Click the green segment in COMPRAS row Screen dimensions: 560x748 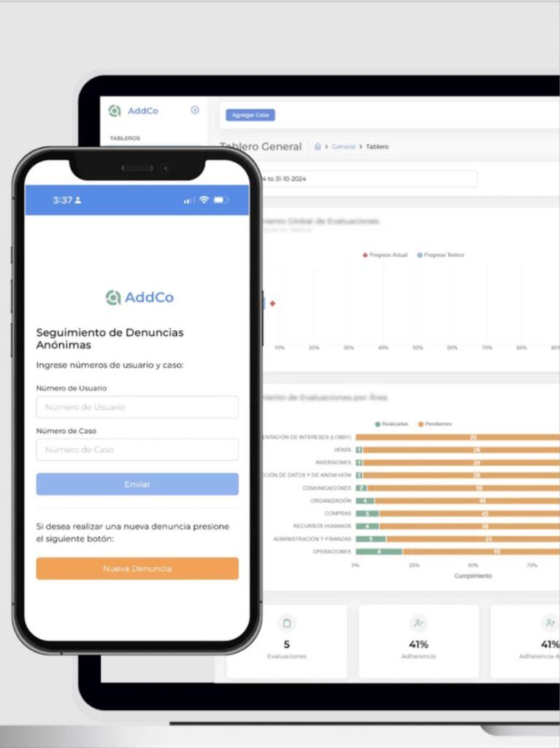(367, 514)
